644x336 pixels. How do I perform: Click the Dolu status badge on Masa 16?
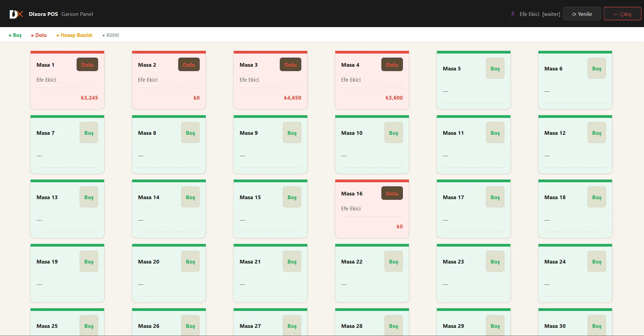tap(392, 193)
